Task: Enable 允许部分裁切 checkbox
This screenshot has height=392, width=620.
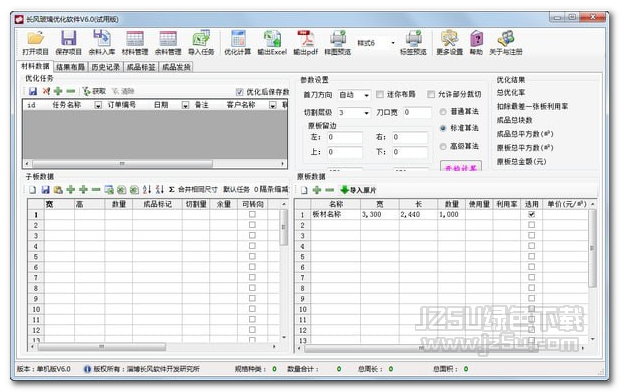Action: click(431, 94)
